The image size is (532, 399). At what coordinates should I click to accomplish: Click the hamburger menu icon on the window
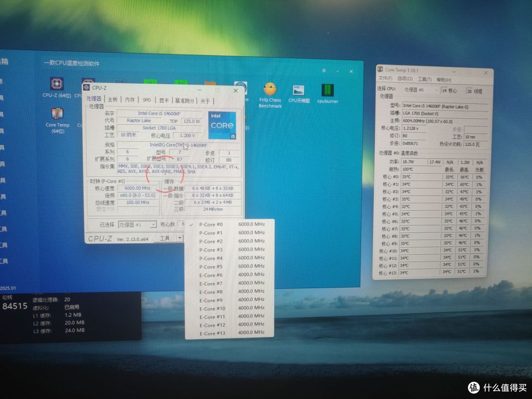tap(324, 71)
